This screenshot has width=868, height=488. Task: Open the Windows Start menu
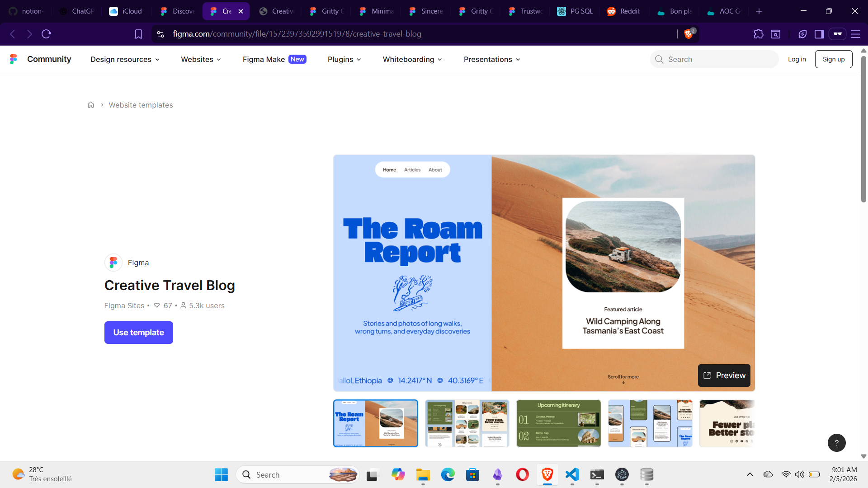click(221, 474)
